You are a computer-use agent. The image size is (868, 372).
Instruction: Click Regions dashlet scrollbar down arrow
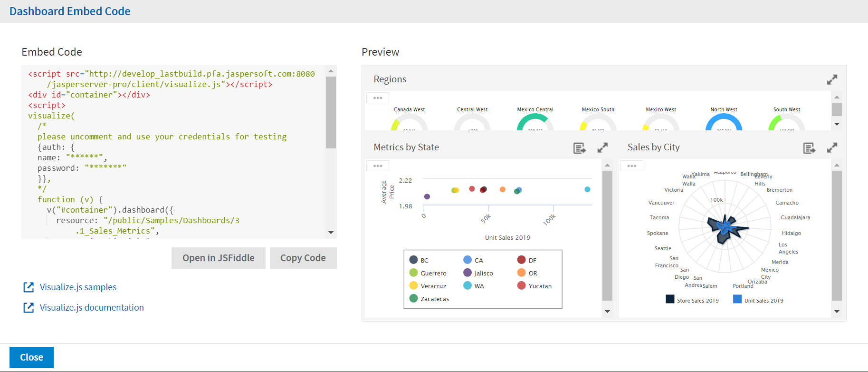click(x=837, y=124)
